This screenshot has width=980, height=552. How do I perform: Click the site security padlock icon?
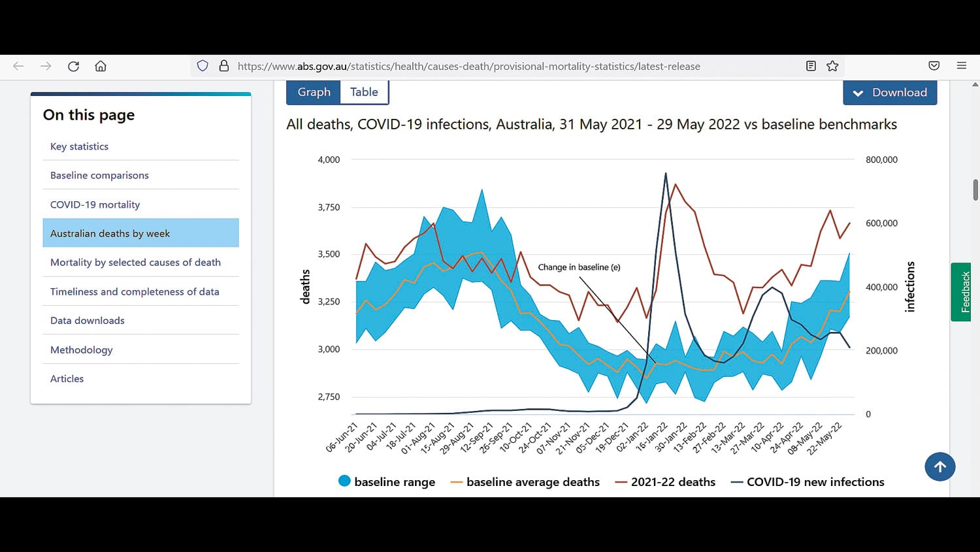click(223, 66)
